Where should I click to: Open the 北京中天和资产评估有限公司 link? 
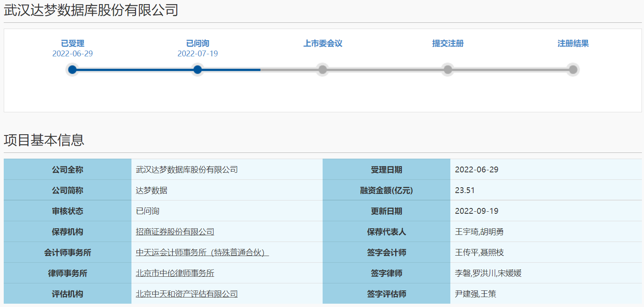tap(187, 294)
